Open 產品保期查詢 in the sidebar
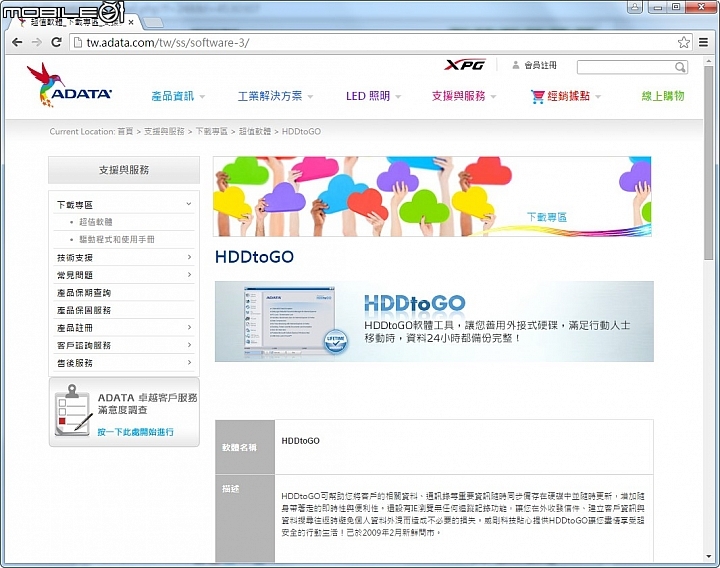This screenshot has width=720, height=568. point(84,292)
